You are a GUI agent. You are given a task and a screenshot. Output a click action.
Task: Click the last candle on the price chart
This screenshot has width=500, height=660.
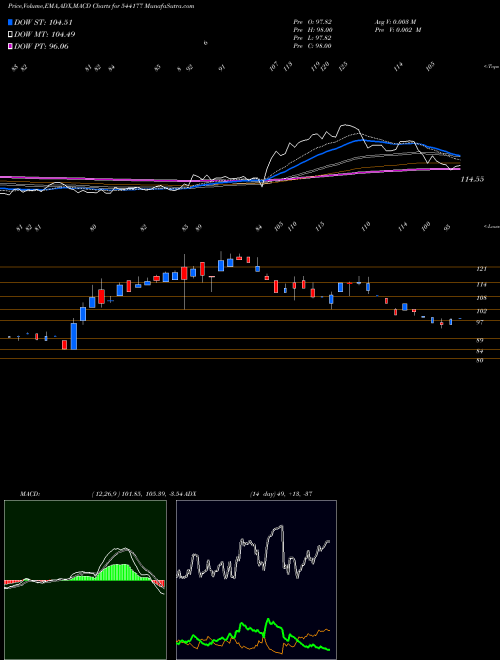[460, 319]
